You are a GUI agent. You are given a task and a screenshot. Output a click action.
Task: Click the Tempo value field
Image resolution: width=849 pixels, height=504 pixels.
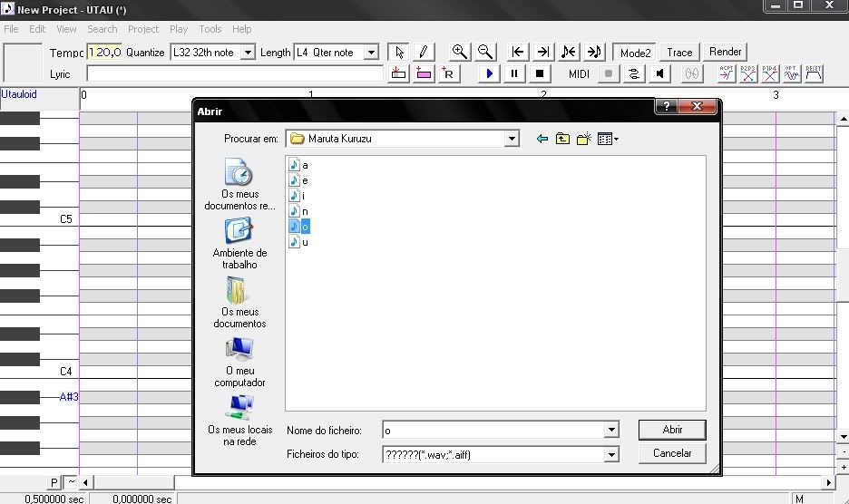(104, 53)
